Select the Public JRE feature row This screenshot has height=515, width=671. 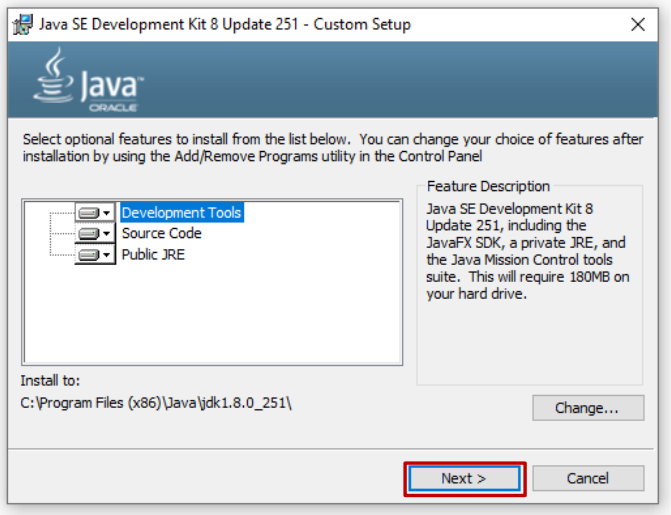(153, 255)
